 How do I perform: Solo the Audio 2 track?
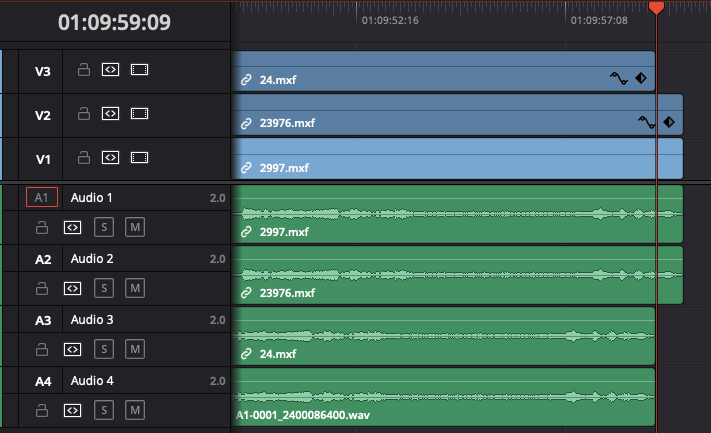[x=104, y=288]
